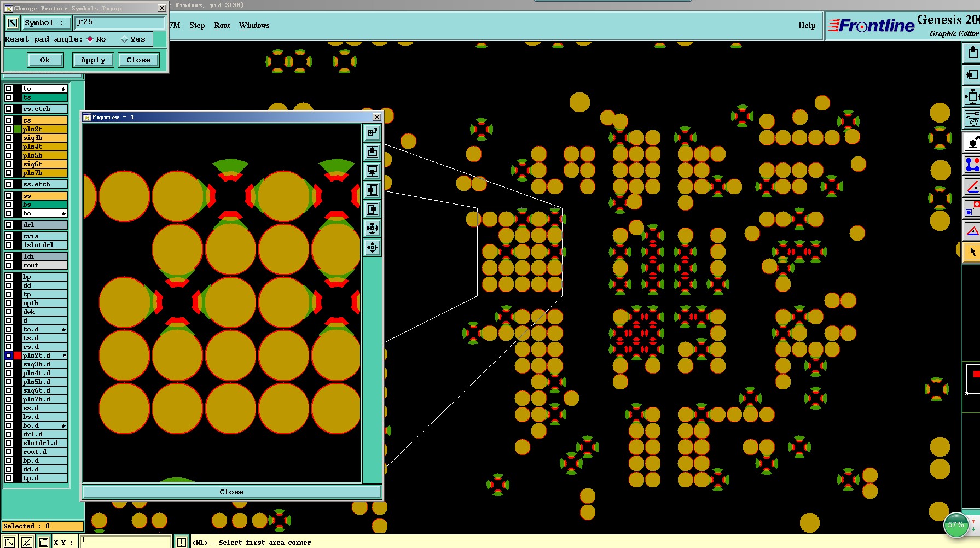Click Popview zoom-out diverging arrows icon
Viewport: 980px width, 548px height.
(372, 247)
